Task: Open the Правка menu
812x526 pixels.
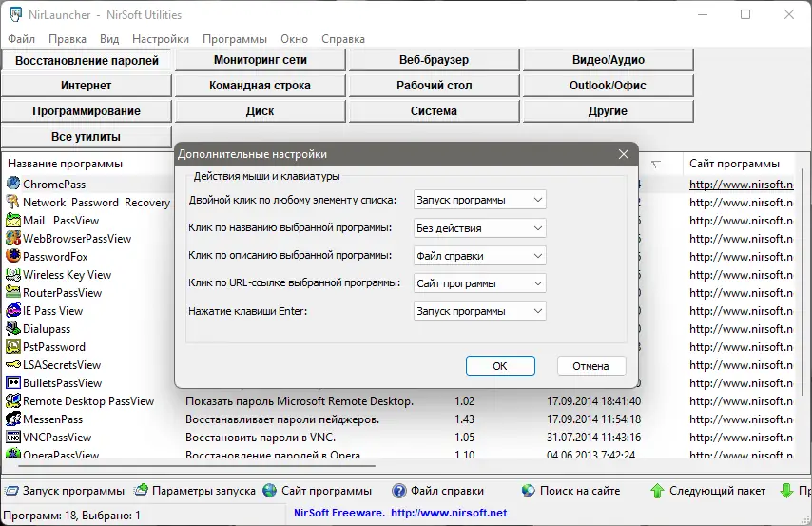Action: point(68,39)
